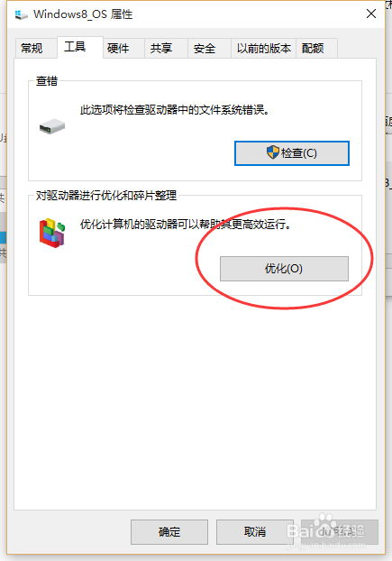The image size is (392, 561).
Task: Go to the 共享 tab
Action: click(161, 48)
